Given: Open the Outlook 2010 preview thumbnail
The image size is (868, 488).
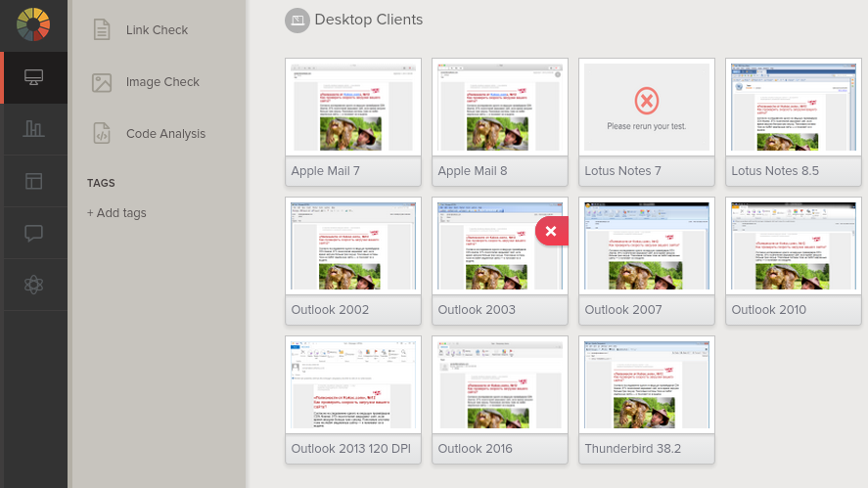Looking at the screenshot, I should tap(794, 245).
